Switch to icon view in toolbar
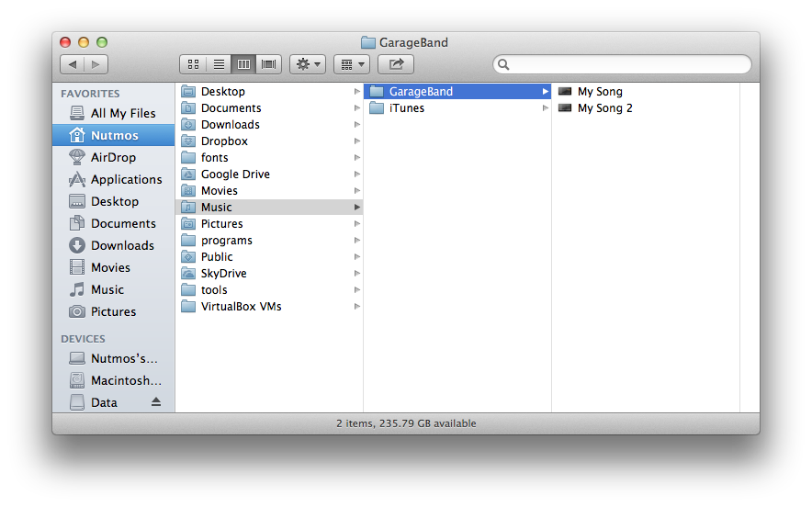The image size is (812, 507). (x=193, y=64)
